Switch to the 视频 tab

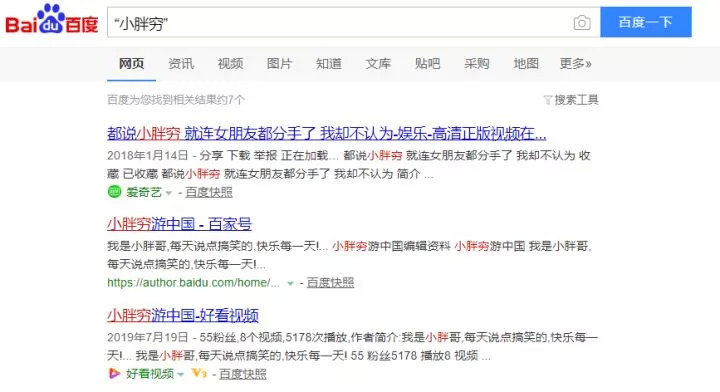pyautogui.click(x=231, y=63)
